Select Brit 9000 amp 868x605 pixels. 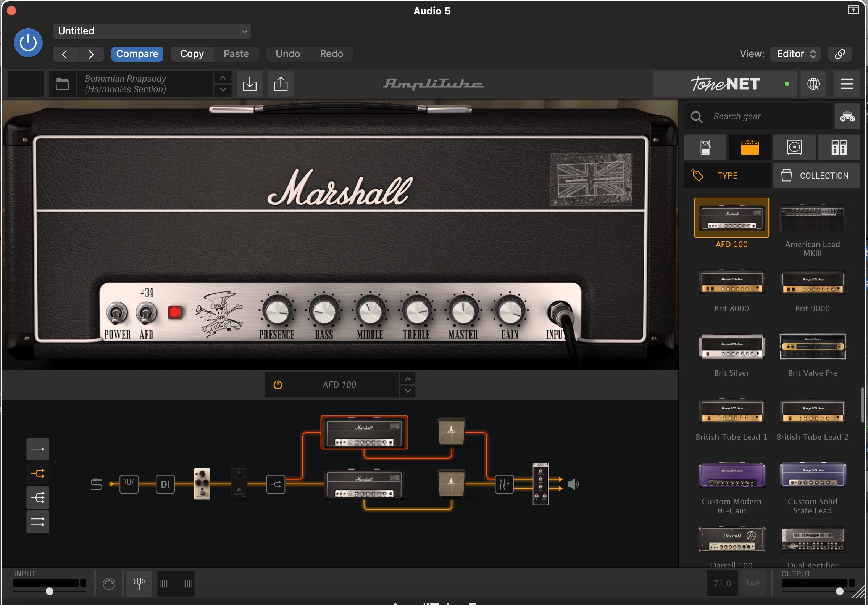pyautogui.click(x=812, y=282)
